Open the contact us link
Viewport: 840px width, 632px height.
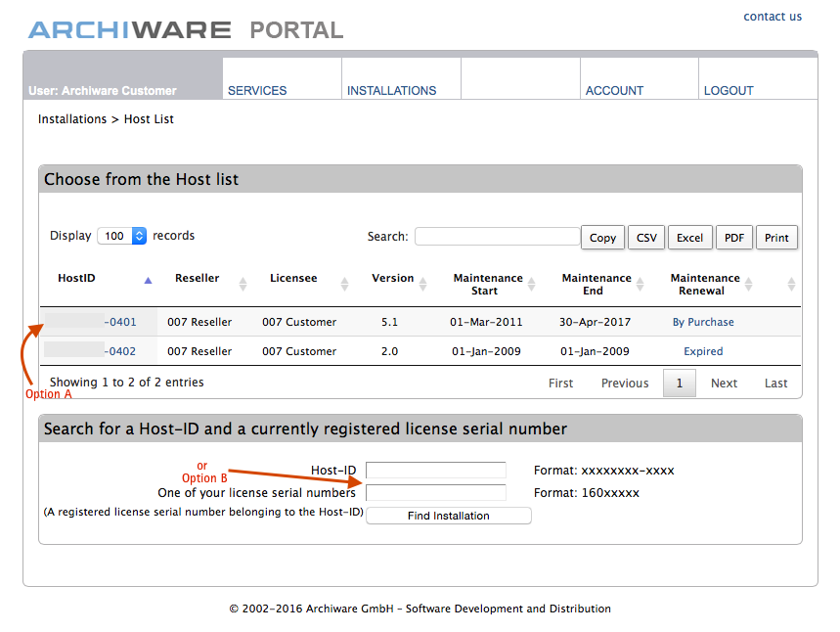(x=772, y=17)
